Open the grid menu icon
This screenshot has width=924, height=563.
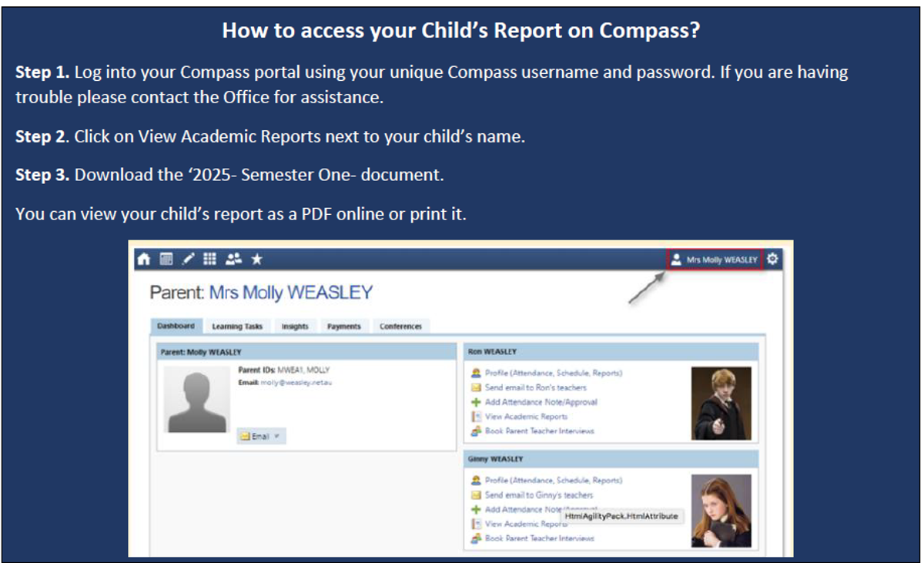click(x=209, y=260)
